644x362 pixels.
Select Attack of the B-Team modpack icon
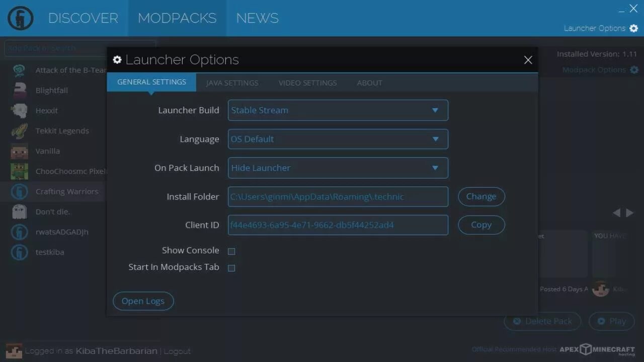click(19, 70)
